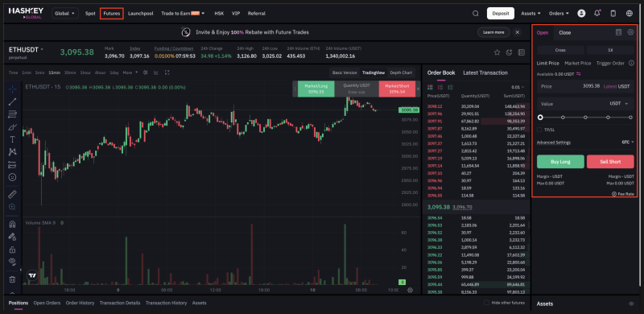Open the search magnifier in header
This screenshot has width=644, height=314.
click(x=476, y=14)
